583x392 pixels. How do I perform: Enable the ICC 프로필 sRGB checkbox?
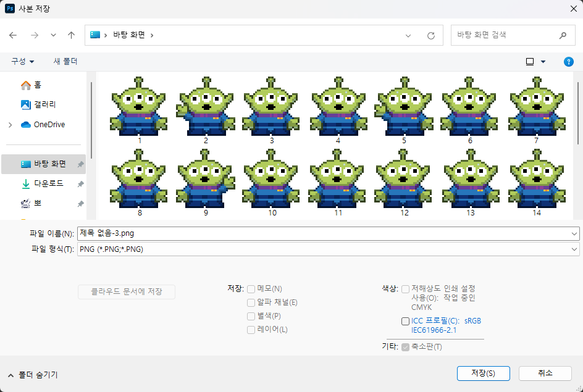405,322
